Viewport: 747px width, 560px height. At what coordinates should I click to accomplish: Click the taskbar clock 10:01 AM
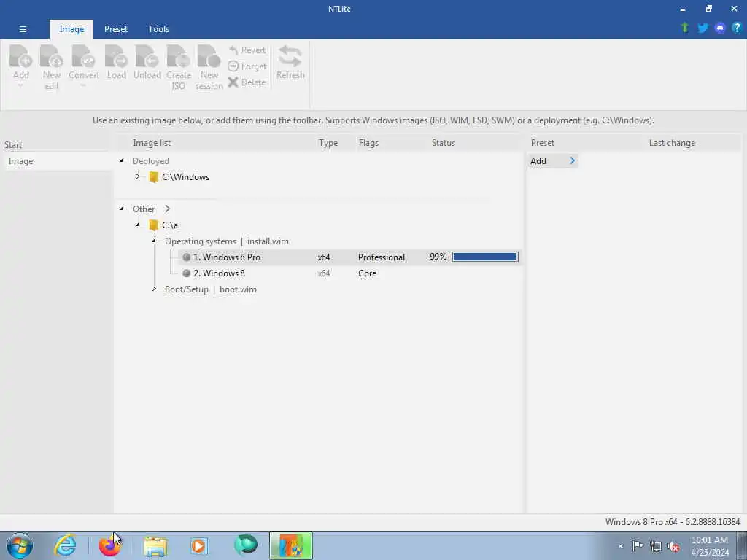(709, 540)
